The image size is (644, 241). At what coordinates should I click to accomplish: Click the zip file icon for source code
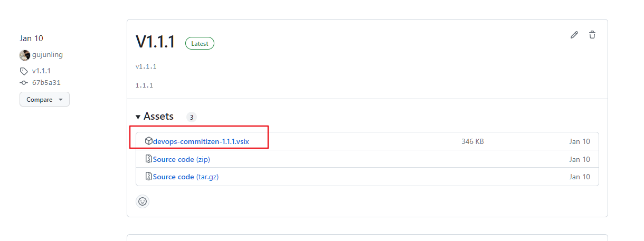click(x=149, y=159)
